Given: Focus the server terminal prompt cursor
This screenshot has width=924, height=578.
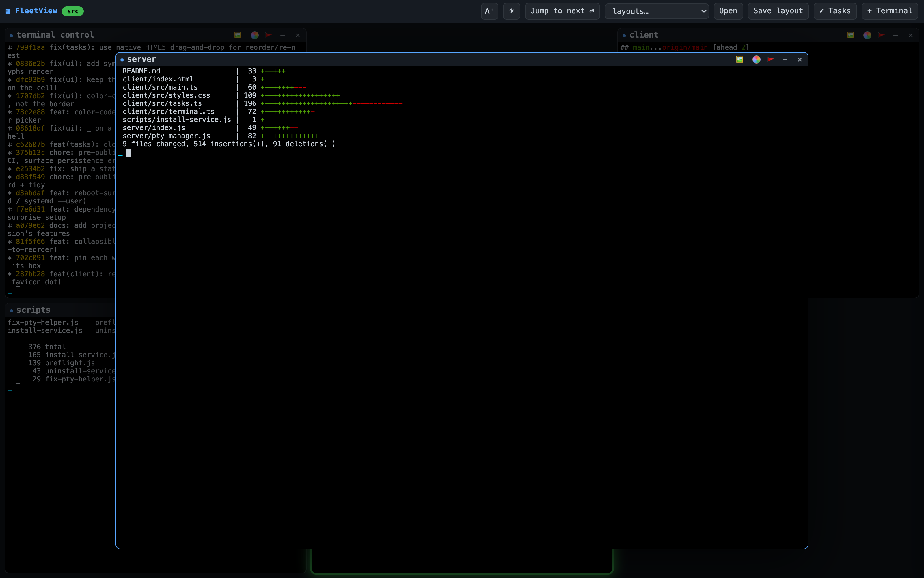Looking at the screenshot, I should [x=129, y=153].
